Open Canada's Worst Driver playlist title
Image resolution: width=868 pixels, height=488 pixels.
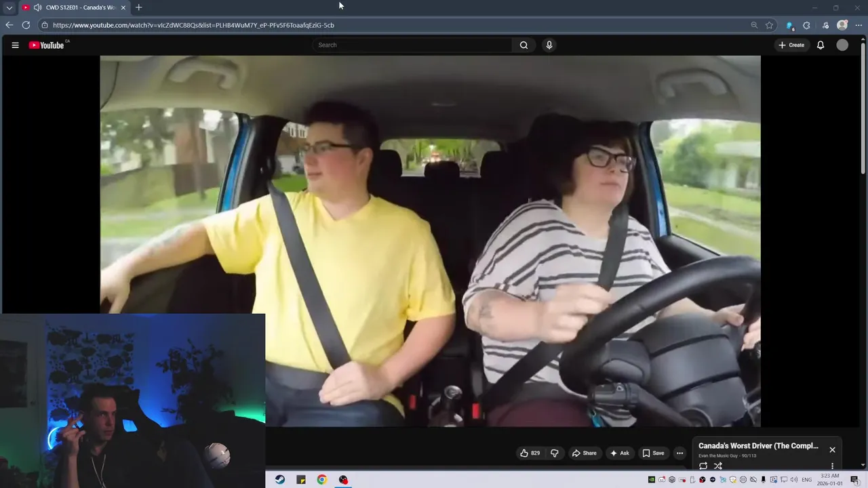[x=758, y=446]
